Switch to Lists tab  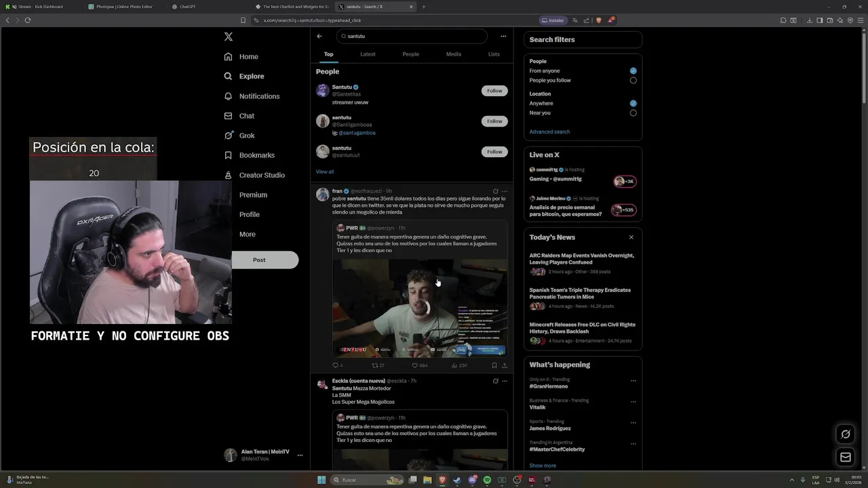point(494,54)
